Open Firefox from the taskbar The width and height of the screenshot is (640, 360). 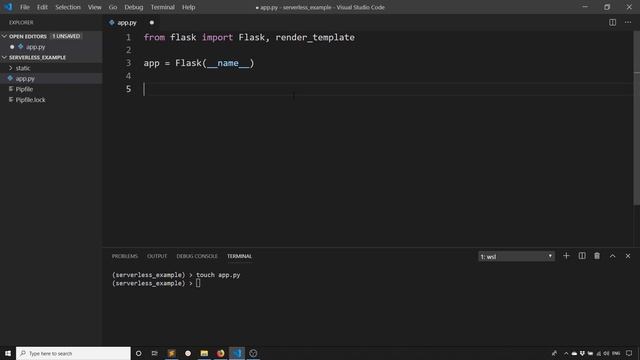(220, 353)
